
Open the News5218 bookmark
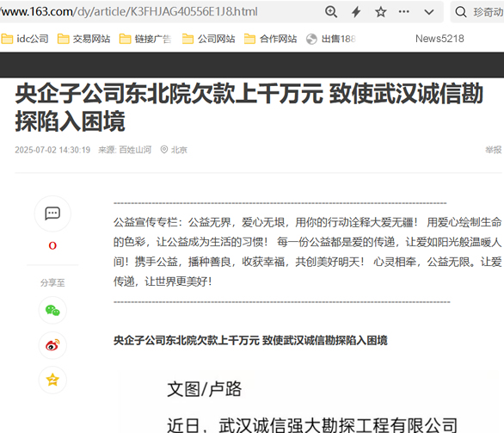(439, 39)
